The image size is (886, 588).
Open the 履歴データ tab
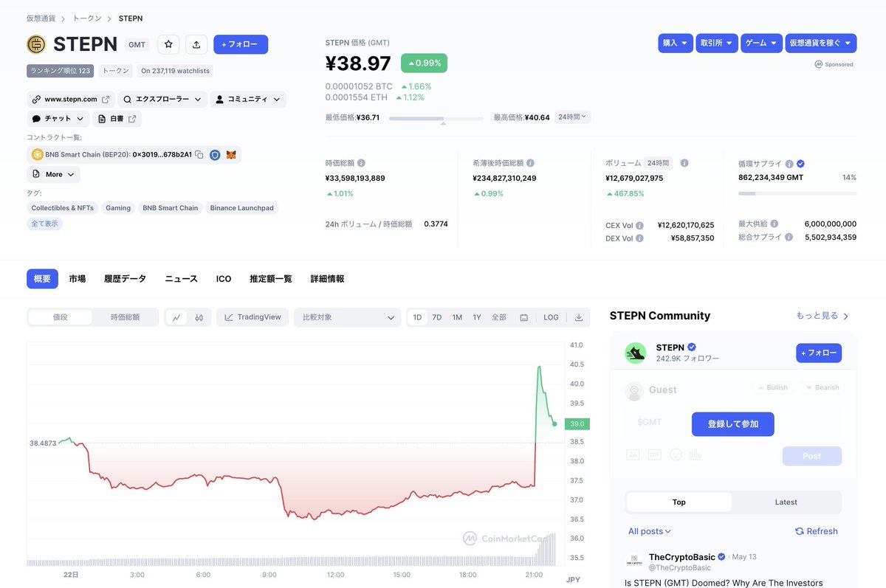pyautogui.click(x=126, y=279)
